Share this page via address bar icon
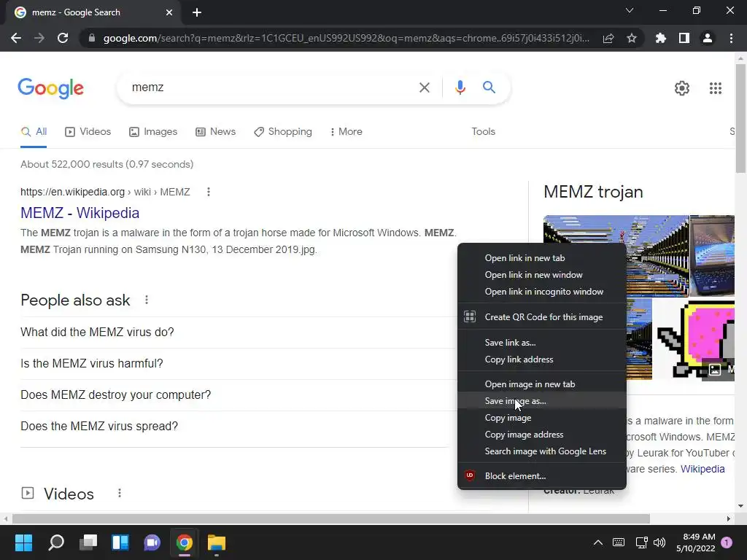This screenshot has width=747, height=560. (x=608, y=39)
